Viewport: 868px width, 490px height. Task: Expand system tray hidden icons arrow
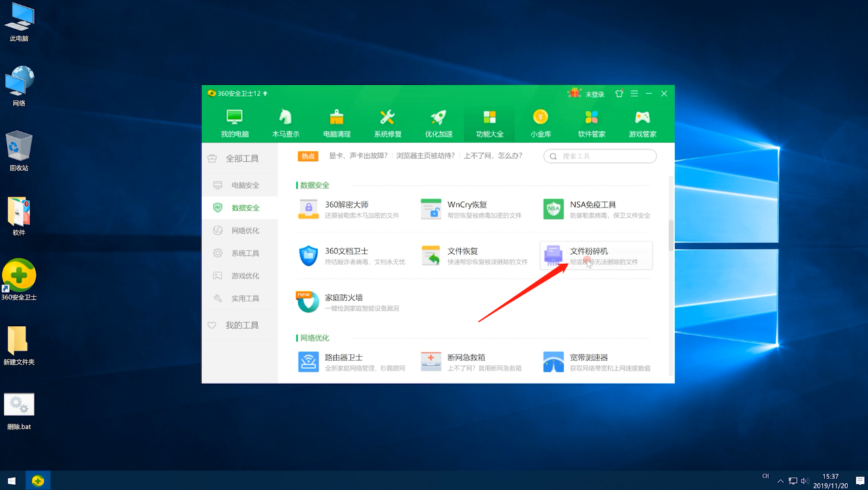point(781,481)
